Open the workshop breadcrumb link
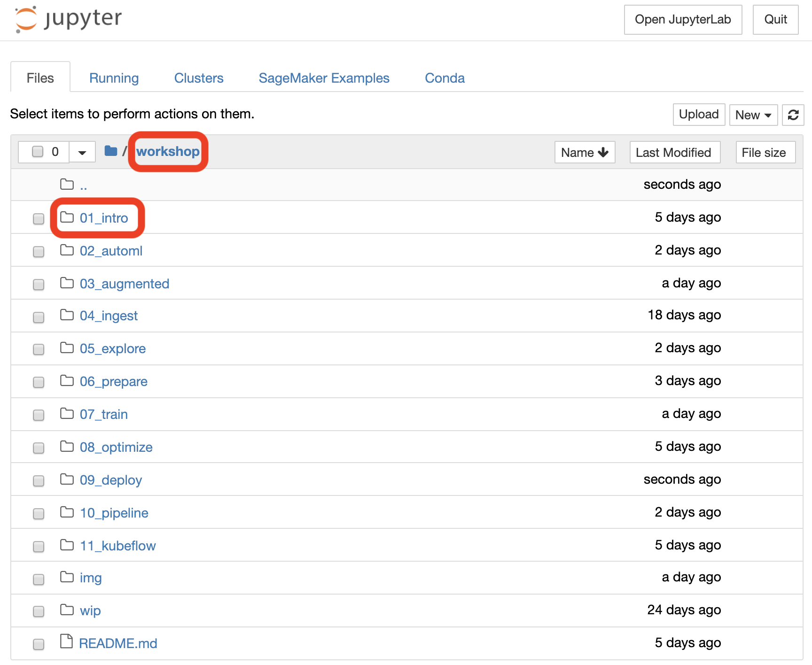Image resolution: width=812 pixels, height=665 pixels. 168,151
